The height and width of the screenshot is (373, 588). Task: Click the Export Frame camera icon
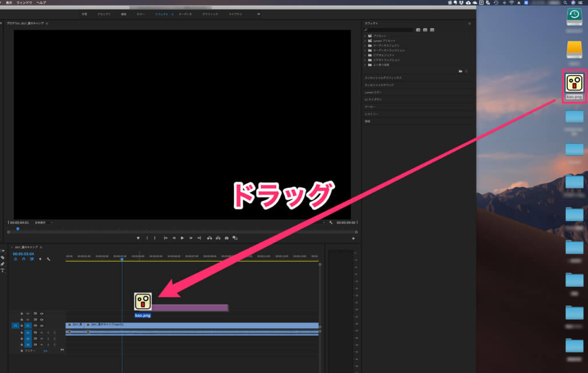(x=227, y=238)
